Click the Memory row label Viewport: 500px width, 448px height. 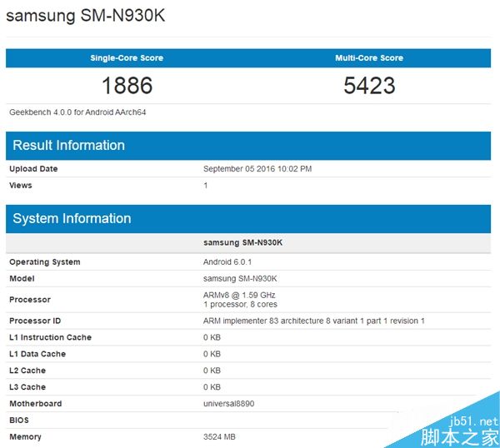pyautogui.click(x=25, y=437)
